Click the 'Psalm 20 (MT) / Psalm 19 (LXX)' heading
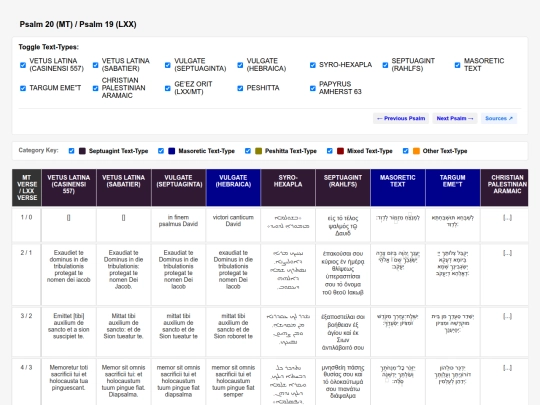 [x=78, y=24]
